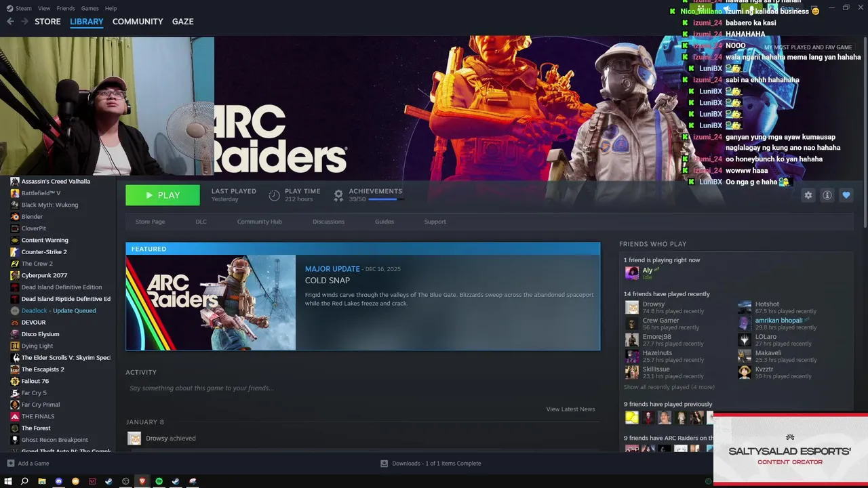Open the Guides link
Image resolution: width=868 pixels, height=488 pixels.
click(384, 222)
